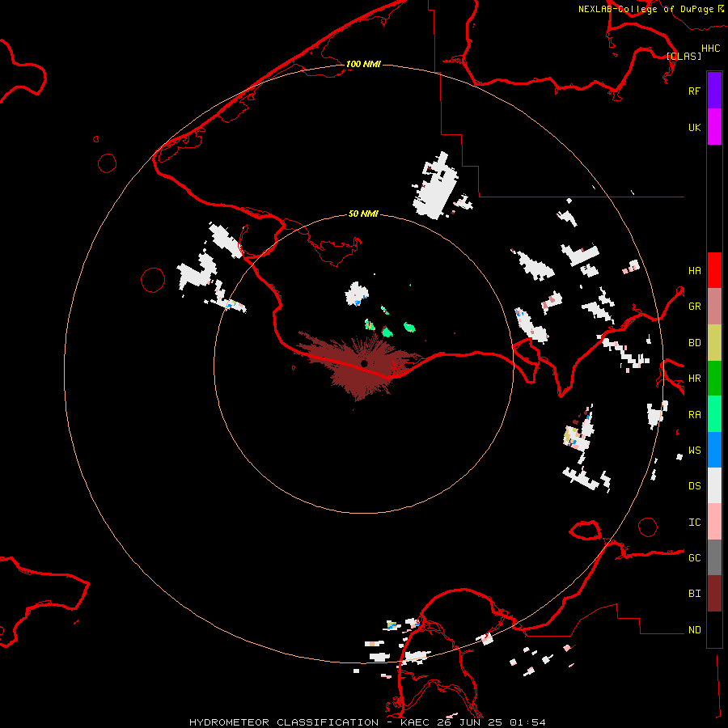The height and width of the screenshot is (728, 728).
Task: Click the GR legend label
Action: point(694,307)
